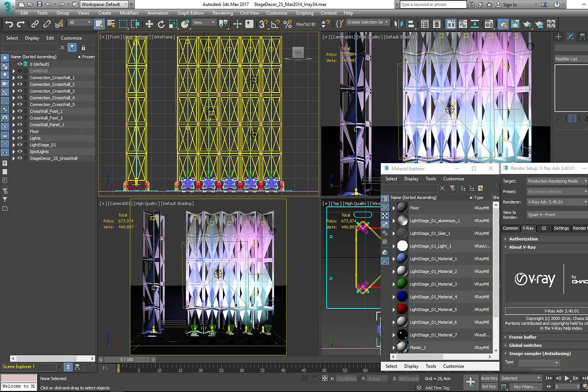Toggle the Angle Snap icon
Screen dimensions: 588x392
click(x=275, y=24)
